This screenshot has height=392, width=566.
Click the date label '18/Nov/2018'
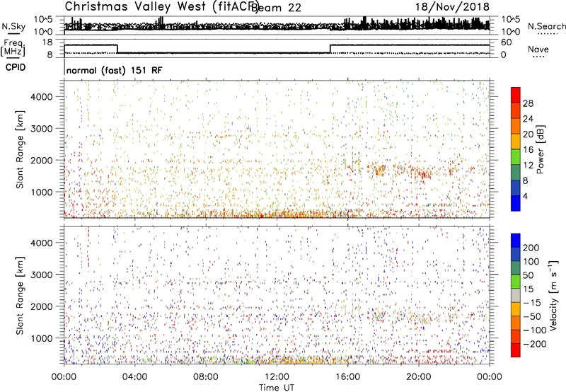point(452,7)
